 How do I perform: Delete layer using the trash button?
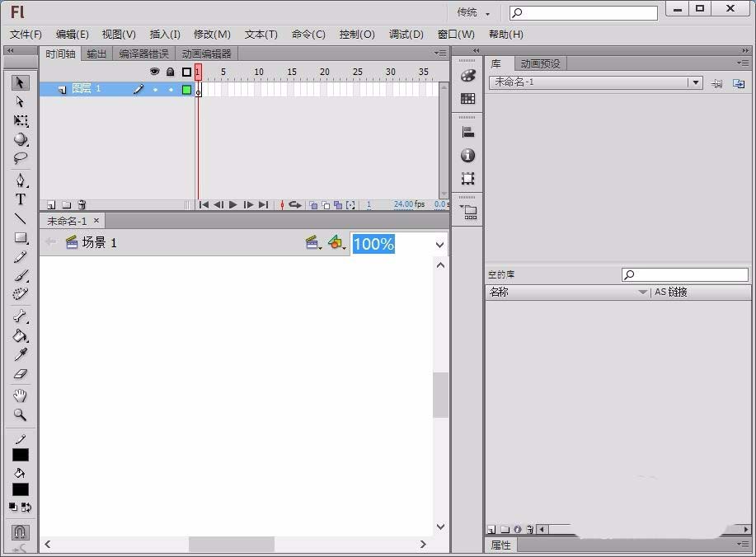click(x=80, y=204)
